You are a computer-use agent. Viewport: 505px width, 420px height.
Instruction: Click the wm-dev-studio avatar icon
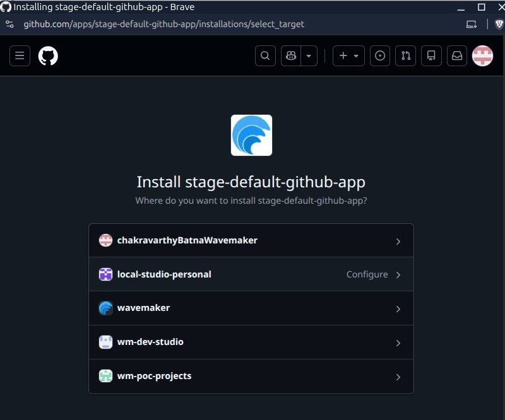pyautogui.click(x=105, y=342)
